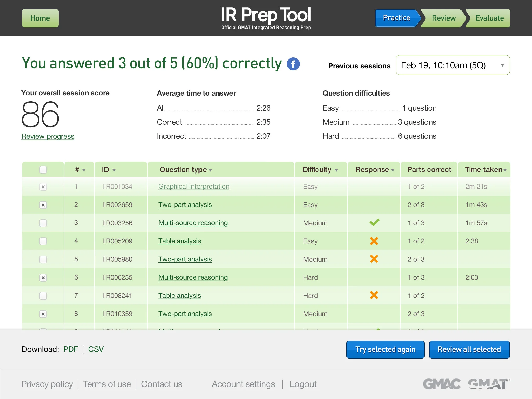Click the orange X response in row 7
532x399 pixels.
(x=374, y=295)
